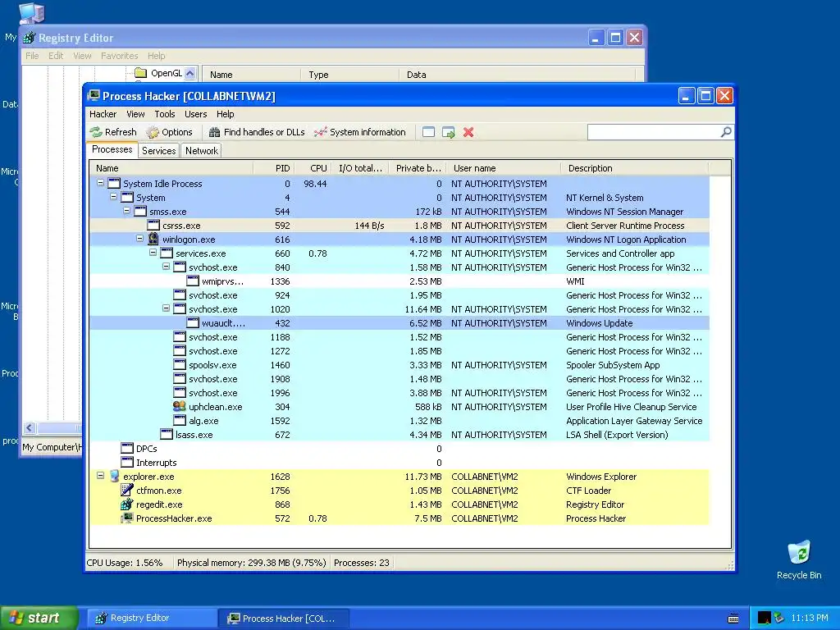Click the taskbar clock showing 11:13 PM
The height and width of the screenshot is (630, 840).
(810, 619)
